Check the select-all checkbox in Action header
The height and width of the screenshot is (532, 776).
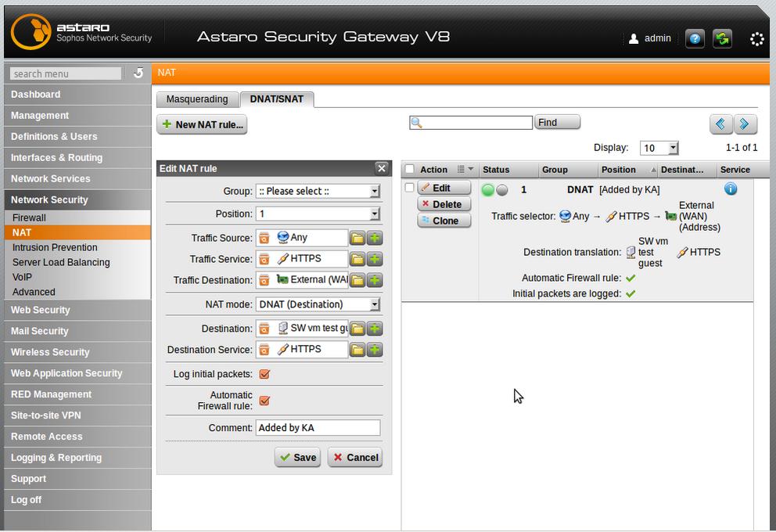tap(409, 169)
